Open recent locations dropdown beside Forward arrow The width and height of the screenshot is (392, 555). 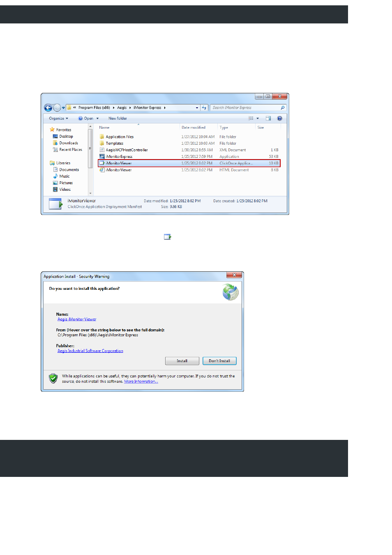63,108
